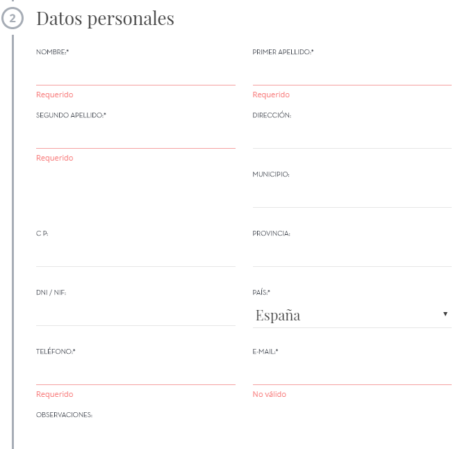Click into the DNI / NIF field
Image resolution: width=476 pixels, height=449 pixels.
(136, 315)
